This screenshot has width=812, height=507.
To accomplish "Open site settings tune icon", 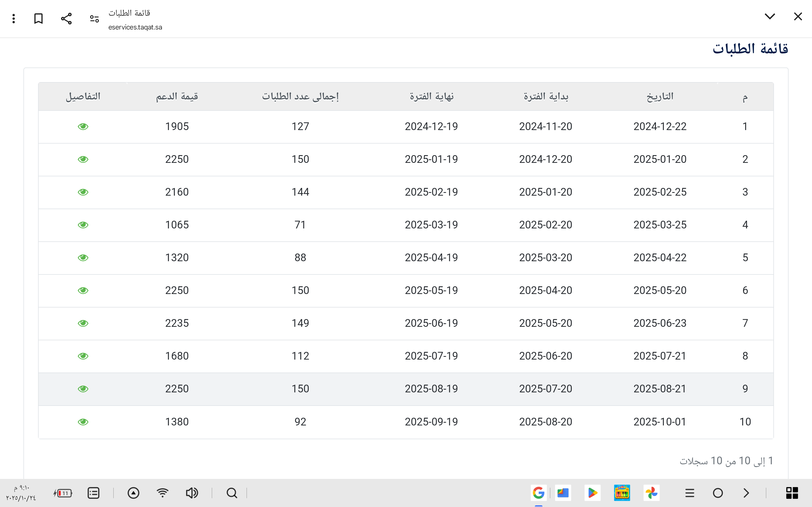I will (94, 18).
